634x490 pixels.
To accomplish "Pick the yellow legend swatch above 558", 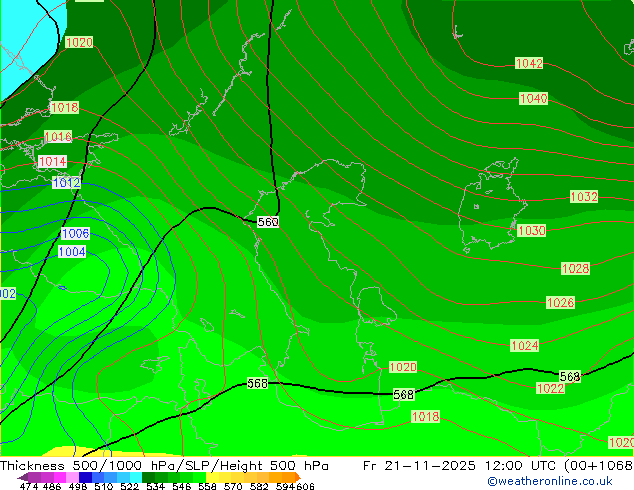I will (212, 477).
